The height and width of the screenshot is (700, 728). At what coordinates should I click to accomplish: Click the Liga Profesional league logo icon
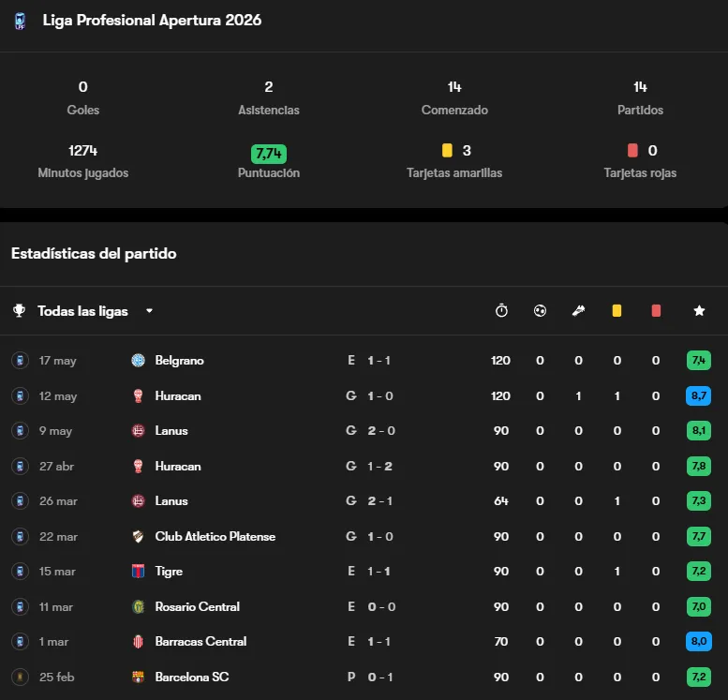coord(20,21)
